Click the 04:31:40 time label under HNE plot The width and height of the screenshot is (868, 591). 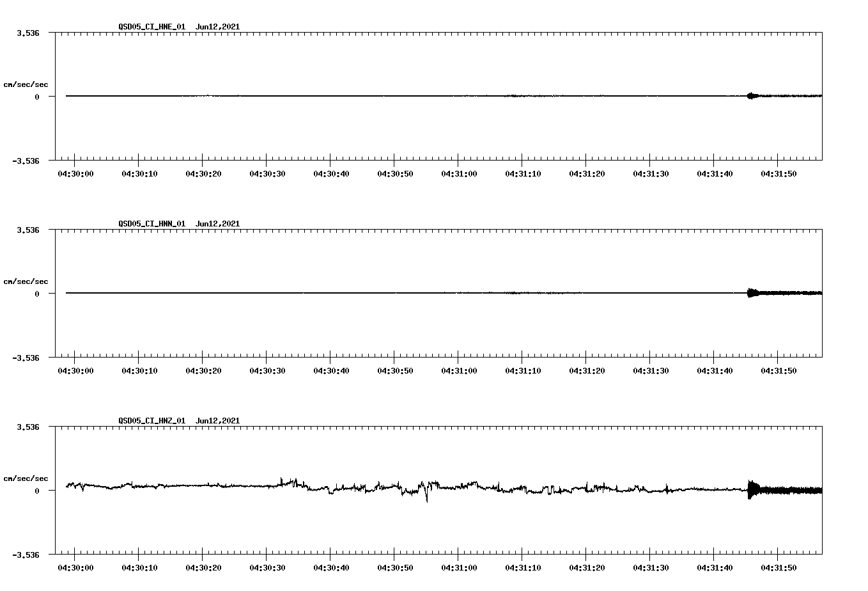pos(715,174)
